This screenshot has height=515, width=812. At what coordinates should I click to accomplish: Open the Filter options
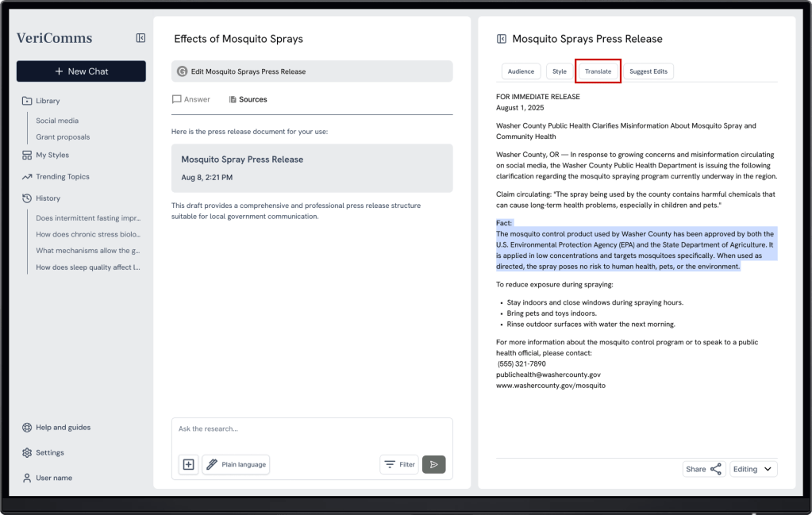pyautogui.click(x=398, y=464)
